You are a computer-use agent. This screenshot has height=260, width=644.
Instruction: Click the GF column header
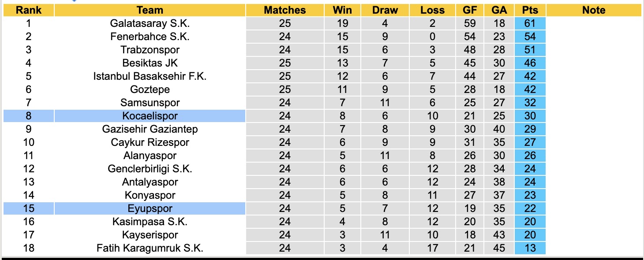tap(470, 10)
